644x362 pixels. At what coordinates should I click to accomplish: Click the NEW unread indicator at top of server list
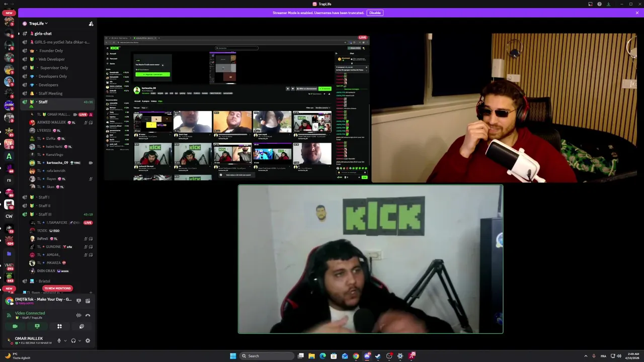[9, 13]
